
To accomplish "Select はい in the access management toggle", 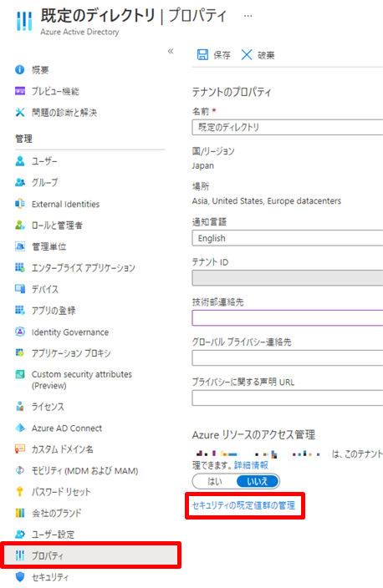I will [x=215, y=481].
